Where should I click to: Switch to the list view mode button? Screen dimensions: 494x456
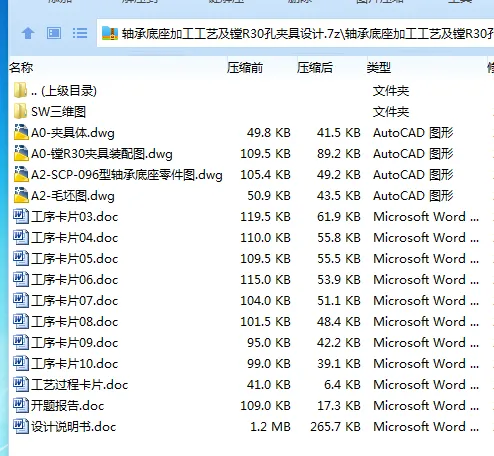tap(80, 33)
